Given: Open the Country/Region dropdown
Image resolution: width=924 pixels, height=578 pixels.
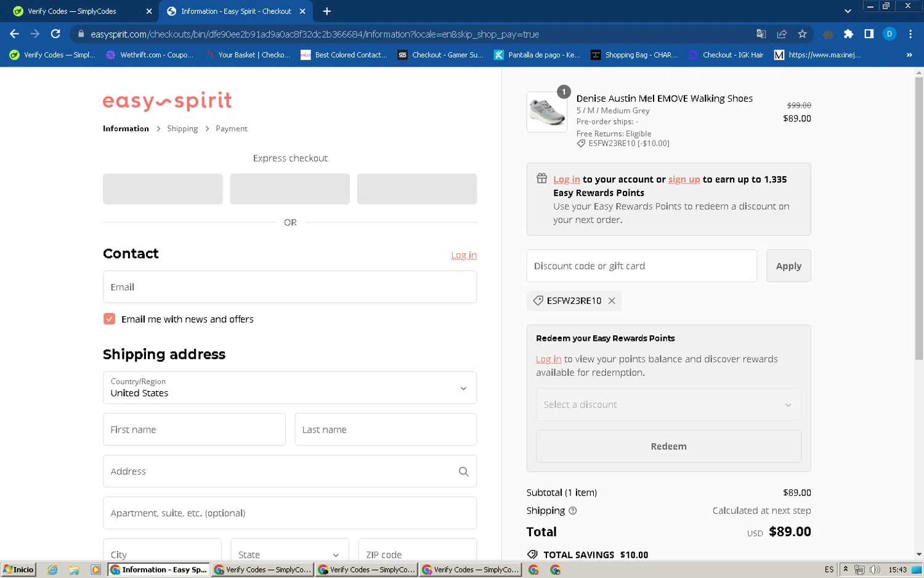Looking at the screenshot, I should pos(290,388).
